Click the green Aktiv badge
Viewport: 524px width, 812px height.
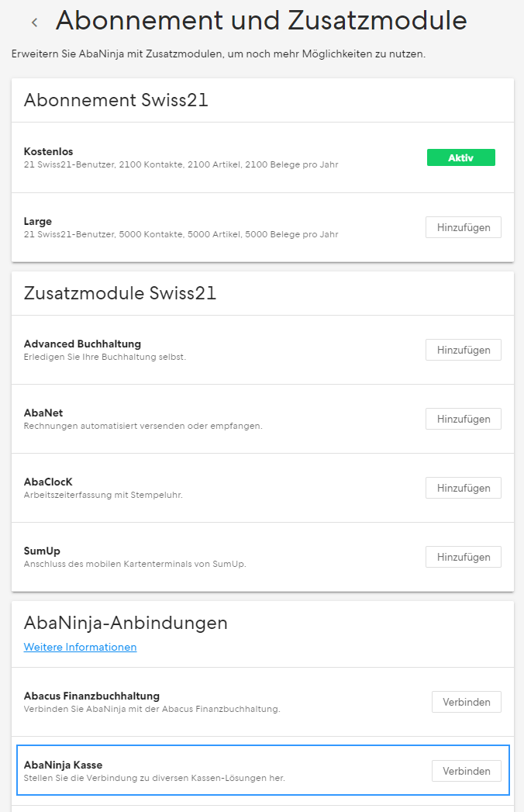point(461,157)
